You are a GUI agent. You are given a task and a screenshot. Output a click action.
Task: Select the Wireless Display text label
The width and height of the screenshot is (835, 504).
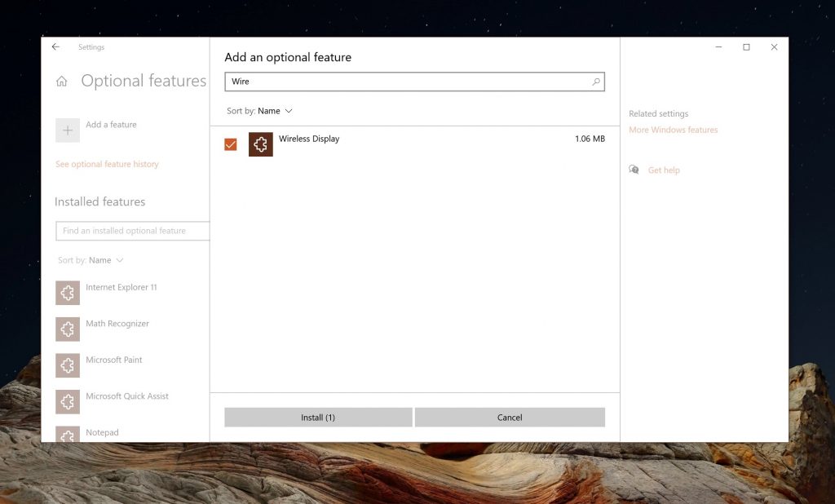309,139
